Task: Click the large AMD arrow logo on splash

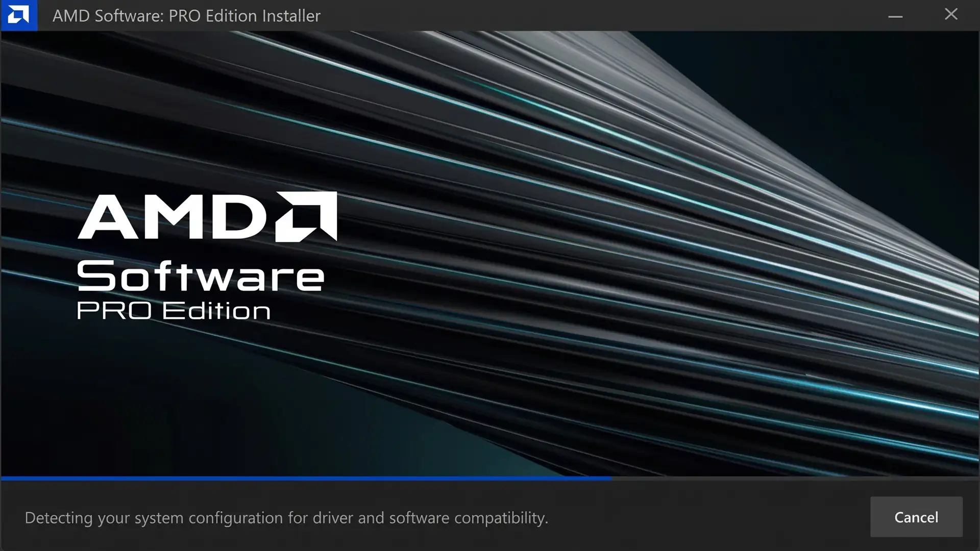Action: 306,216
